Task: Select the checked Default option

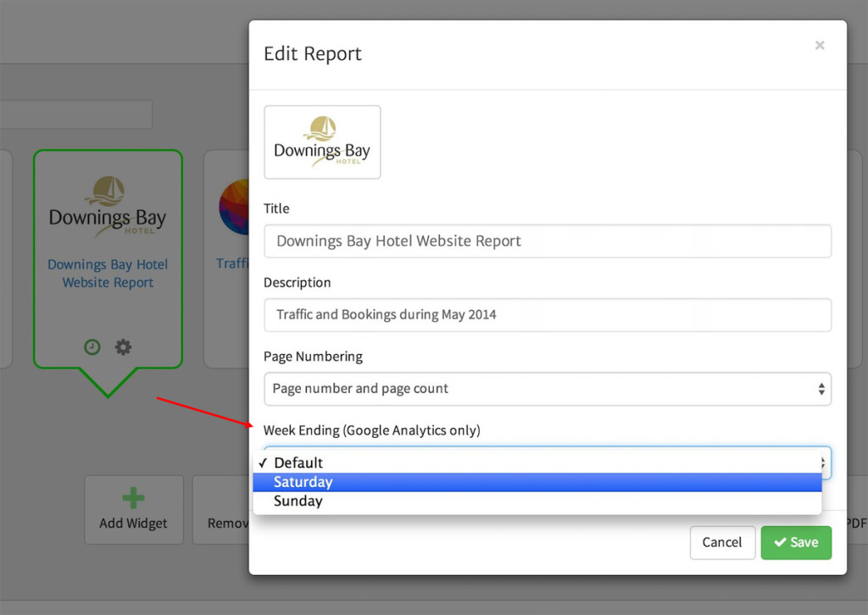Action: tap(298, 463)
